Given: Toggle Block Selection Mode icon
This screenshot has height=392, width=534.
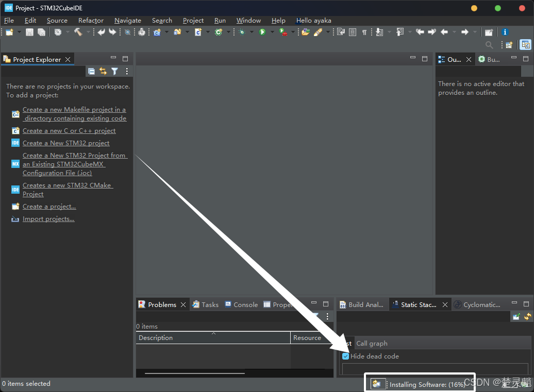Looking at the screenshot, I should 353,32.
